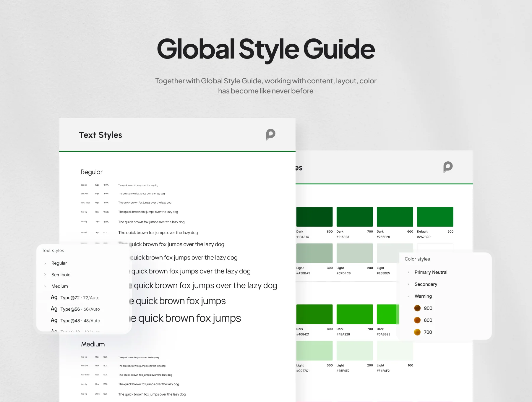Open Primary Neutral in Color styles panel
The width and height of the screenshot is (532, 402).
click(x=431, y=272)
